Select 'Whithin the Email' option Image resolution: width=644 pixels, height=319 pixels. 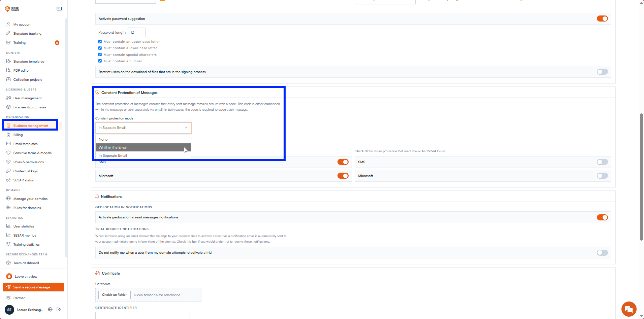[143, 147]
